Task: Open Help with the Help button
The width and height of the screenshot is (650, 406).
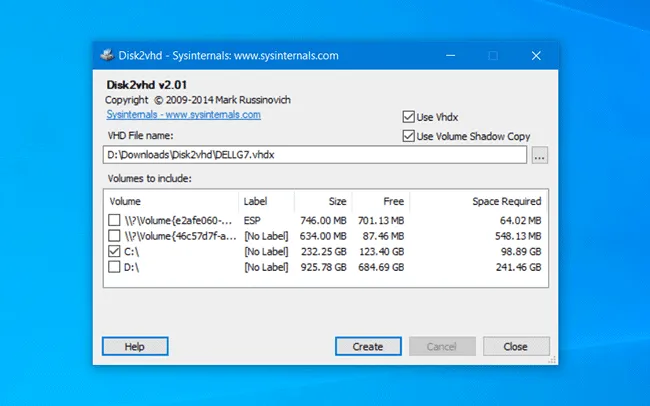Action: [x=135, y=346]
